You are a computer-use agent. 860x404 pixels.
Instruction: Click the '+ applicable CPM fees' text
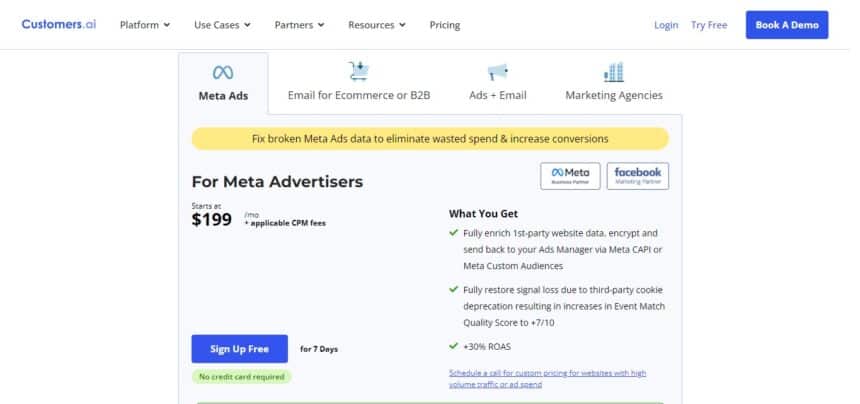tap(285, 223)
